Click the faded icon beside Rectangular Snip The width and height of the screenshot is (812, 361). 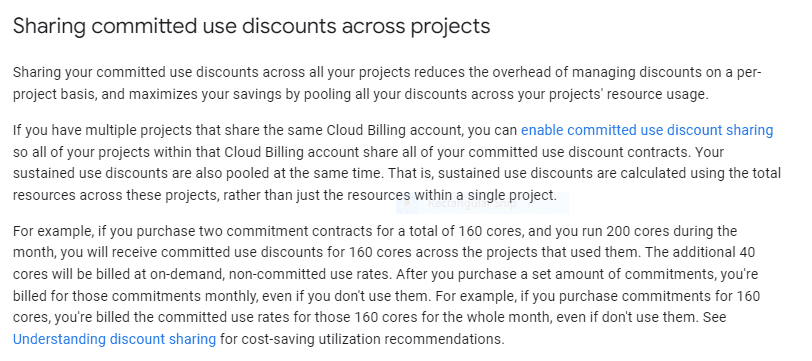(407, 203)
